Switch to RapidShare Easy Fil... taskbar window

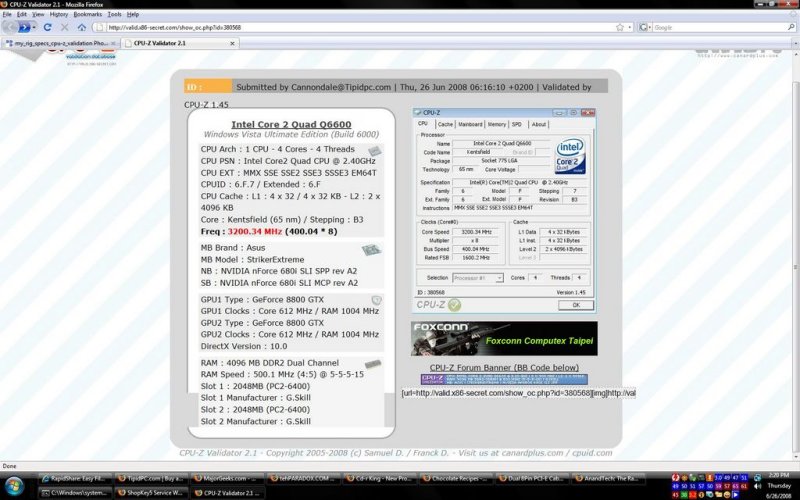click(x=74, y=479)
